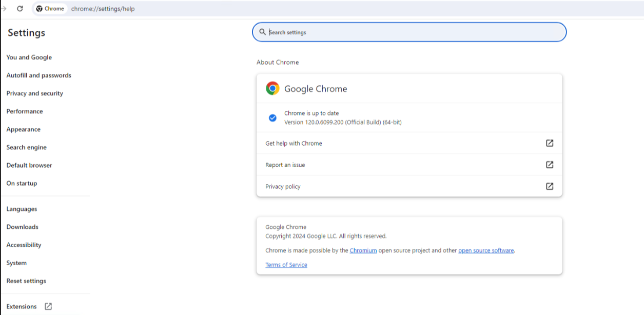Open the Extensions page link

[x=22, y=306]
